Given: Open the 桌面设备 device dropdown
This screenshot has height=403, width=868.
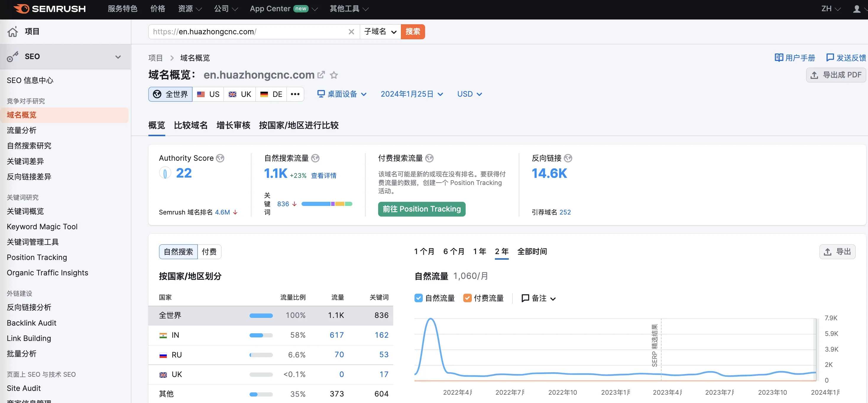Looking at the screenshot, I should click(x=342, y=94).
